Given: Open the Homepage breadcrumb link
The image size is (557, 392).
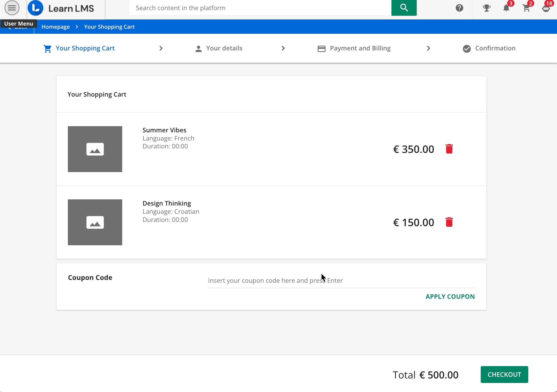Looking at the screenshot, I should click(55, 26).
